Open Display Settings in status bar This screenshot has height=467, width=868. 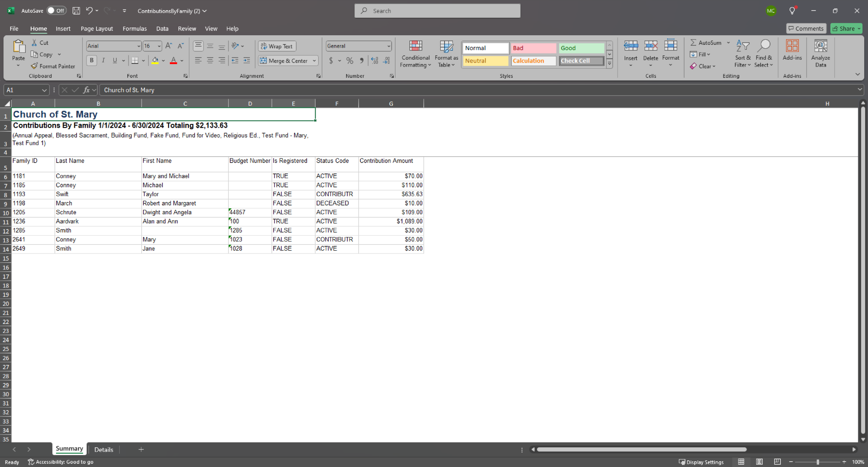(x=701, y=462)
